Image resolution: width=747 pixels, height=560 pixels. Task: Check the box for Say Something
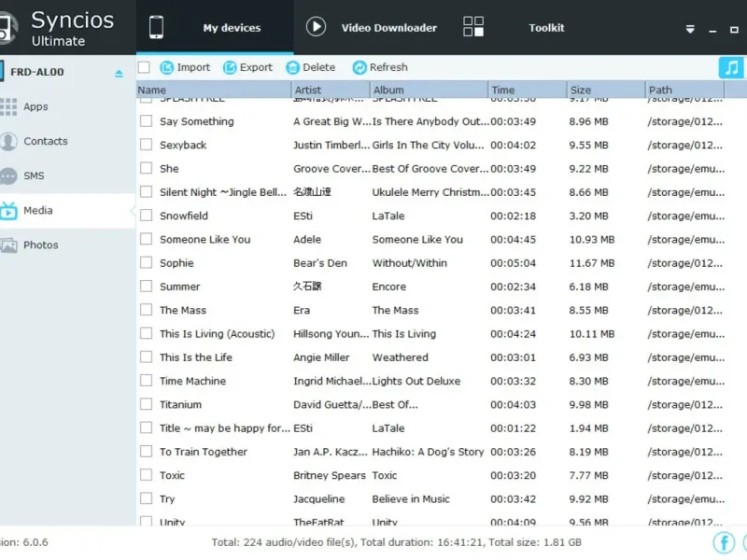(147, 121)
